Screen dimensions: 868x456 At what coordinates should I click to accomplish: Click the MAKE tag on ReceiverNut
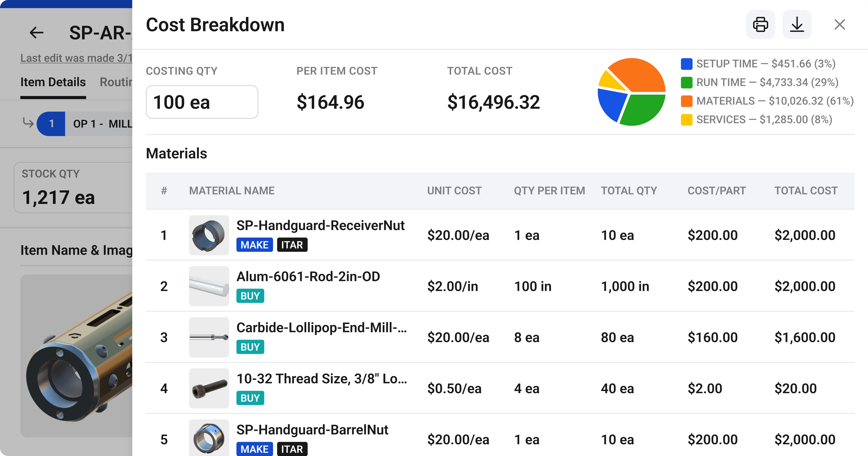254,245
